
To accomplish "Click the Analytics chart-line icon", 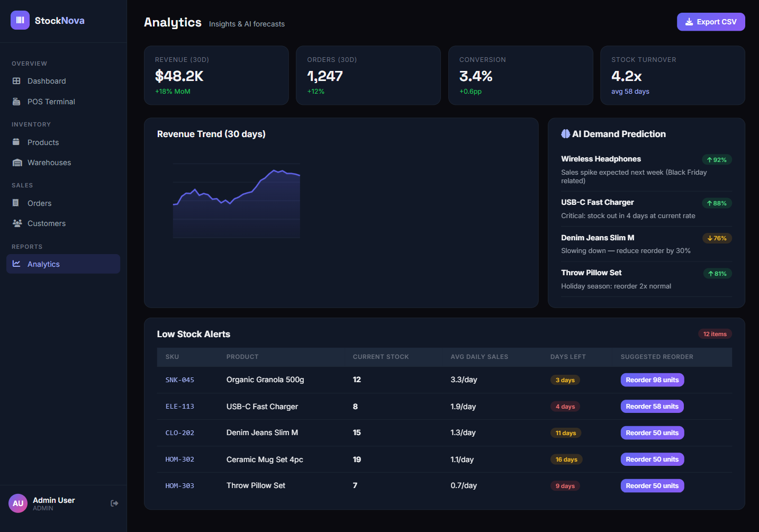I will [16, 264].
